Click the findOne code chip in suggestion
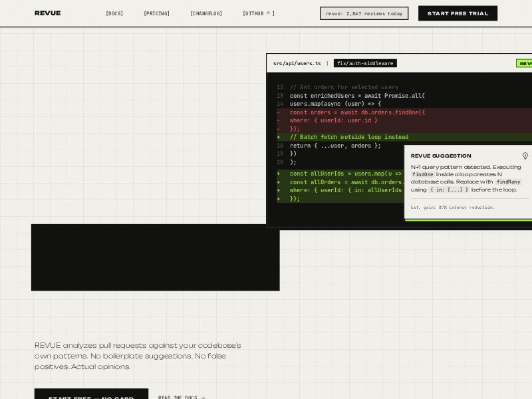532x399 pixels. [422, 174]
